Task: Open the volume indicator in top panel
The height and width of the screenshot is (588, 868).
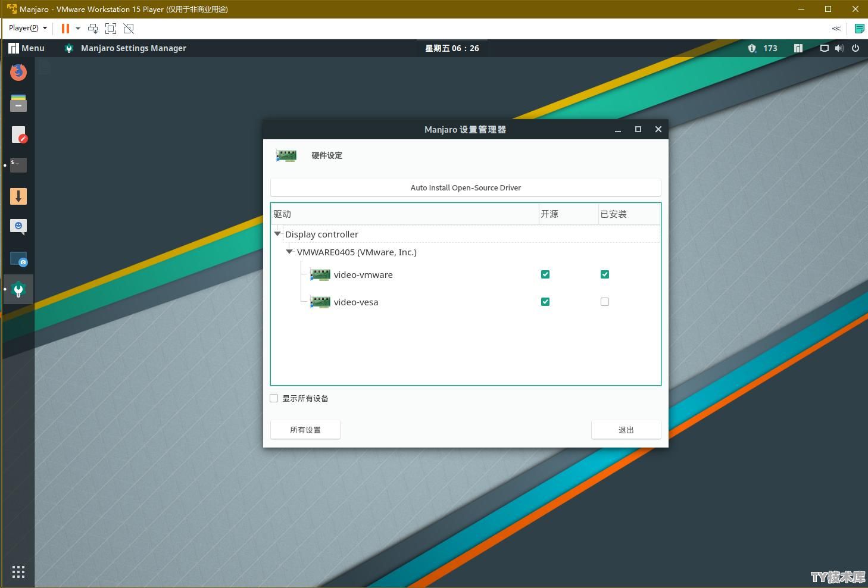Action: tap(839, 48)
